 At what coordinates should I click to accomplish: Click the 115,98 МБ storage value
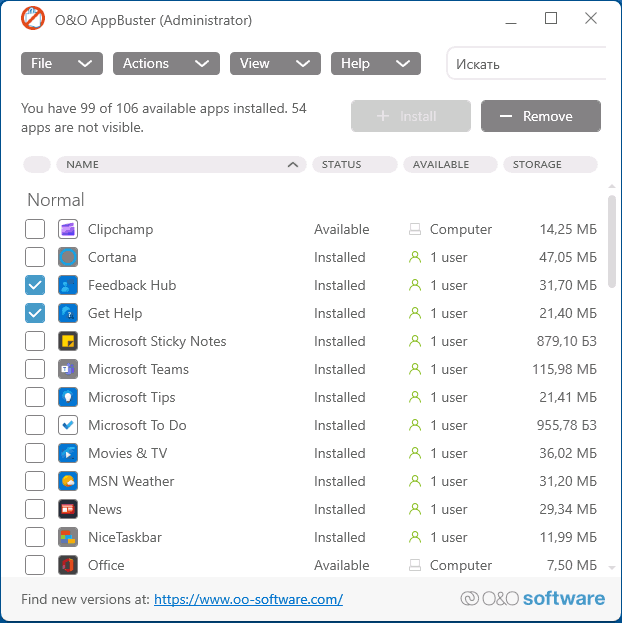tap(564, 369)
